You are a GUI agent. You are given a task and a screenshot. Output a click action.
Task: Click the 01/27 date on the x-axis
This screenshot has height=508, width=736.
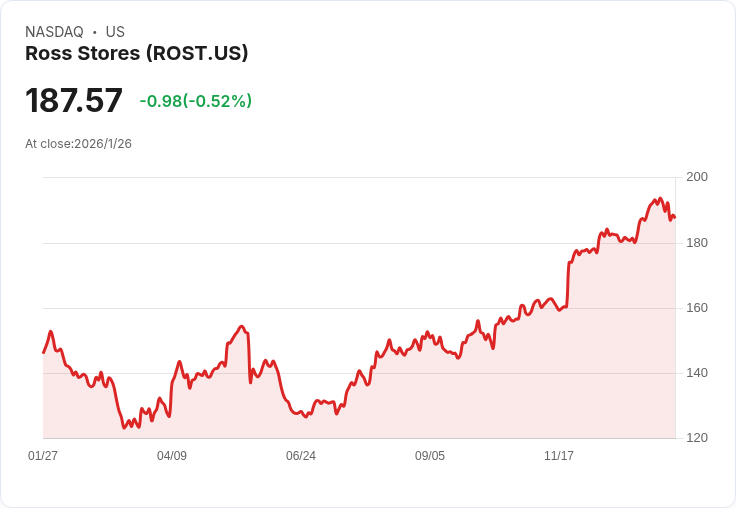[43, 456]
